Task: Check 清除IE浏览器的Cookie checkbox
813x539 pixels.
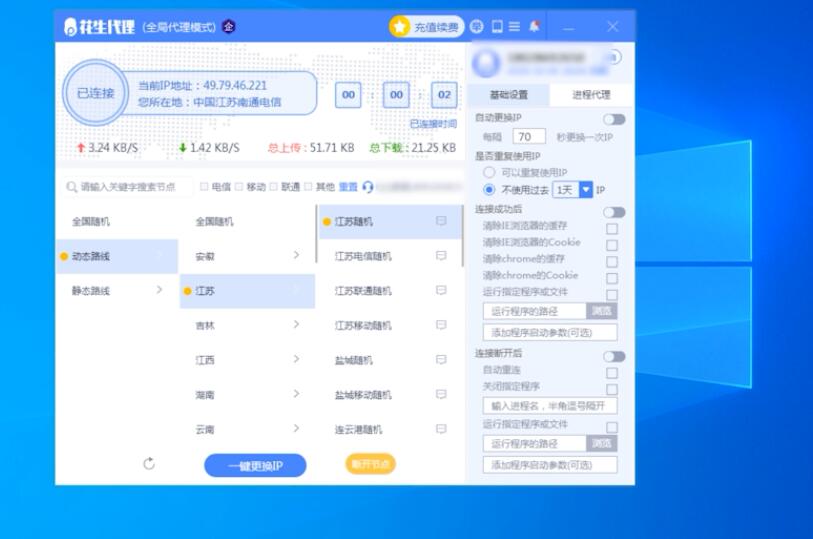Action: coord(612,245)
